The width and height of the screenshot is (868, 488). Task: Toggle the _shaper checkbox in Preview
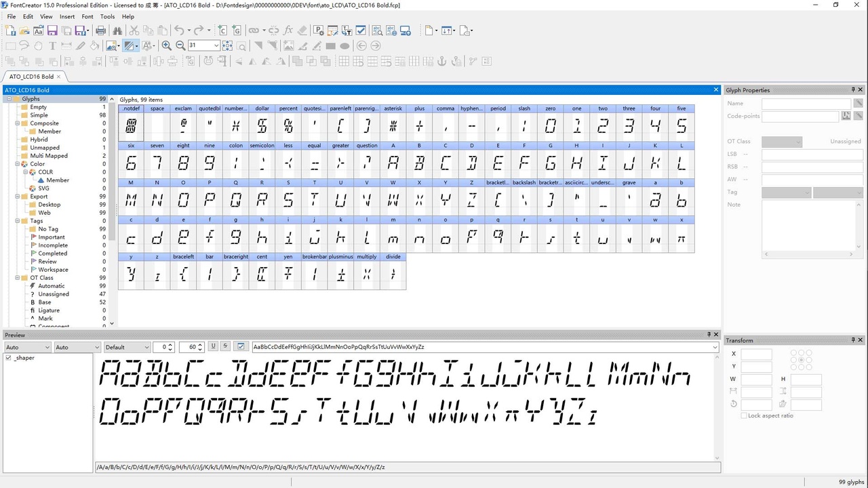(8, 358)
